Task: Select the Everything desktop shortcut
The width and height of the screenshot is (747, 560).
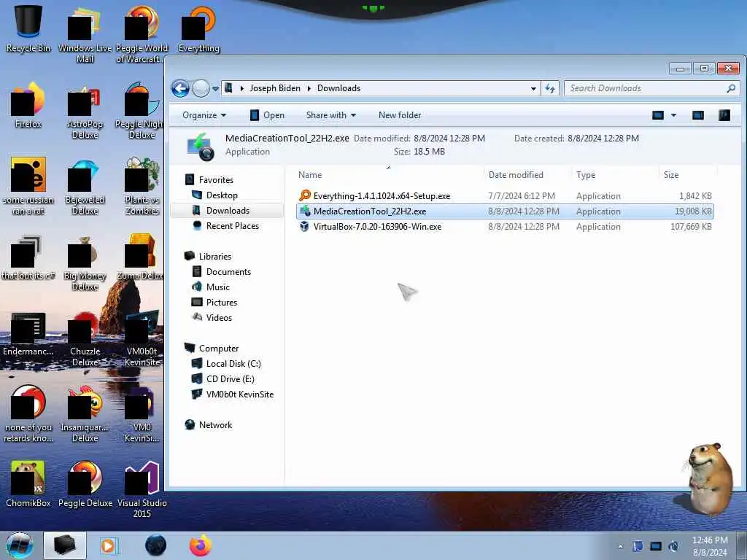Action: point(198,29)
